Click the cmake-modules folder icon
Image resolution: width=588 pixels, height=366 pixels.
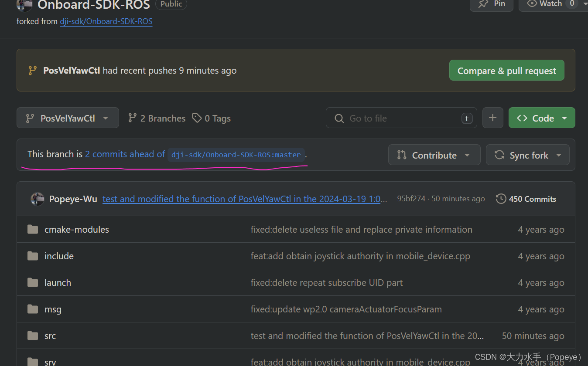[33, 229]
